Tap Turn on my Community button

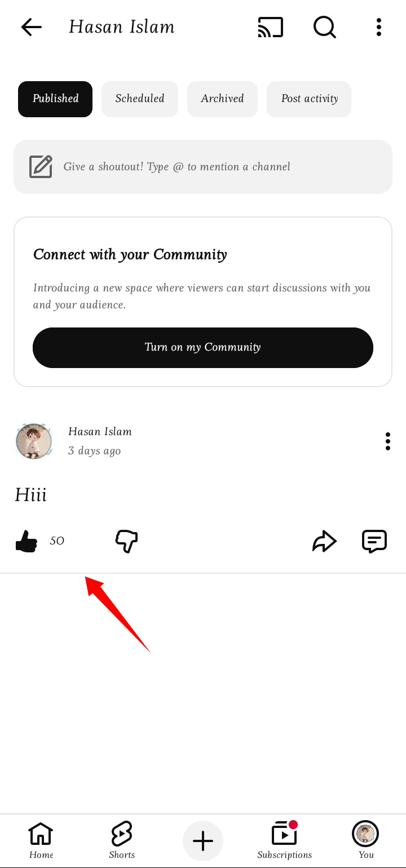203,348
